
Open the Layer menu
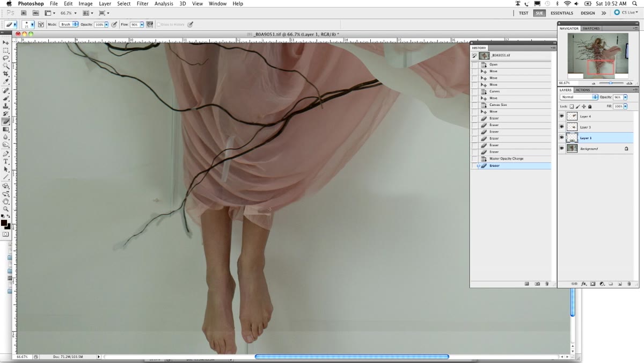(105, 4)
